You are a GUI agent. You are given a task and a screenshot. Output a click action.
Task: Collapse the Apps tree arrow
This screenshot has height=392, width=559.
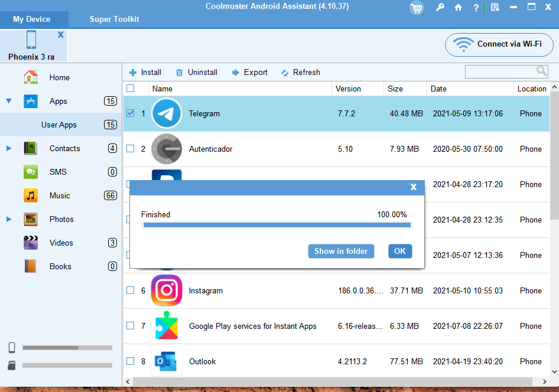[x=9, y=101]
